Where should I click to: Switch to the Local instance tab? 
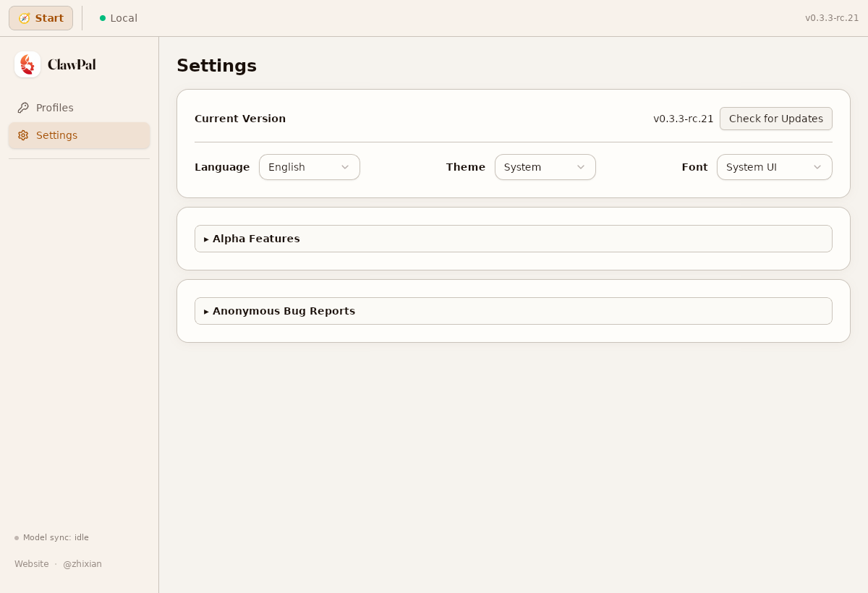tap(119, 18)
